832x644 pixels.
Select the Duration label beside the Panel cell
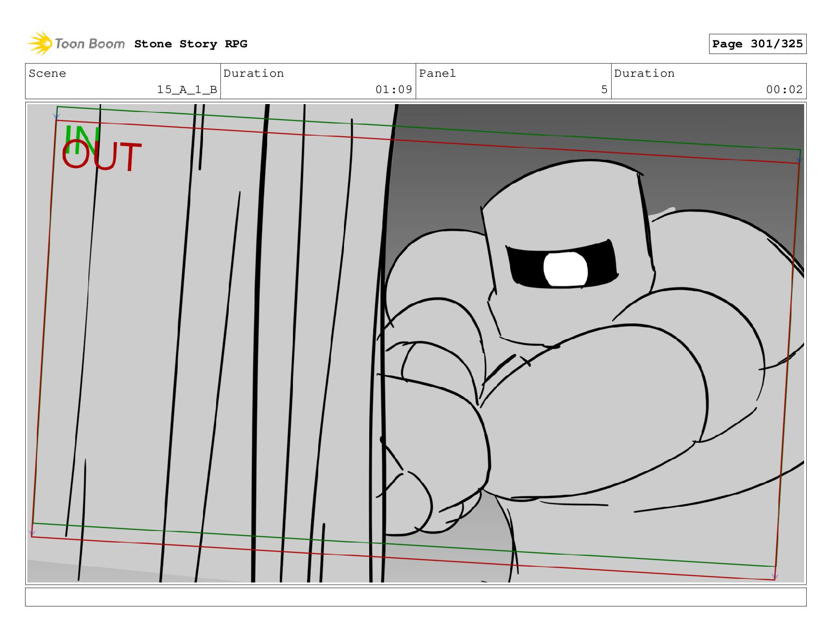click(645, 74)
